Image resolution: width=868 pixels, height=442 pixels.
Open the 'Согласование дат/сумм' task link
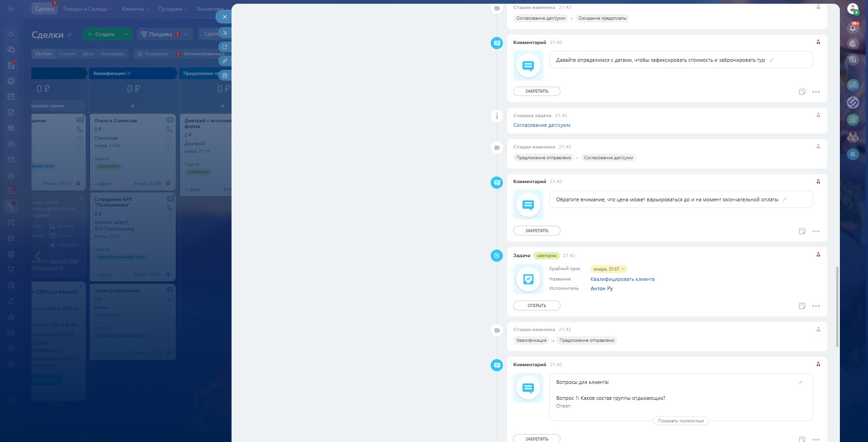tap(542, 125)
